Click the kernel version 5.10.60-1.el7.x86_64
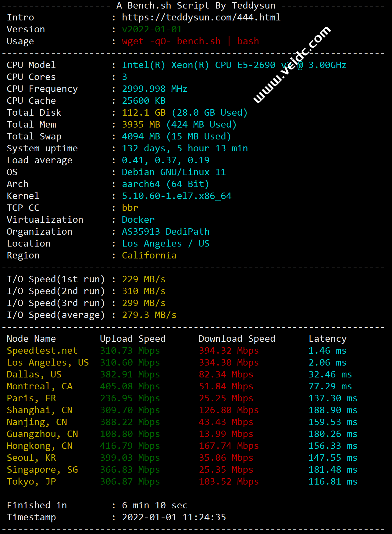Screen dimensions: 392x534 click(176, 196)
